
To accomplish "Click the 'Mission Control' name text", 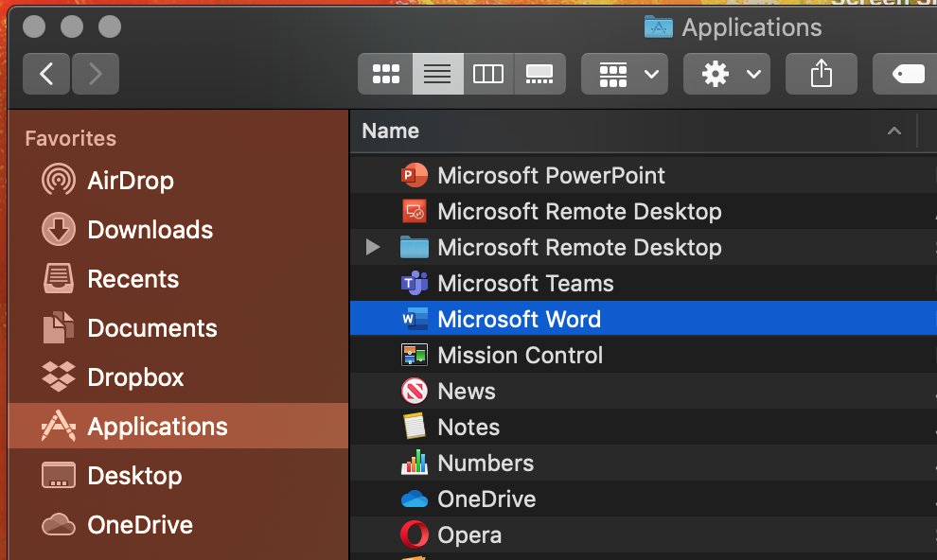I will pos(520,356).
